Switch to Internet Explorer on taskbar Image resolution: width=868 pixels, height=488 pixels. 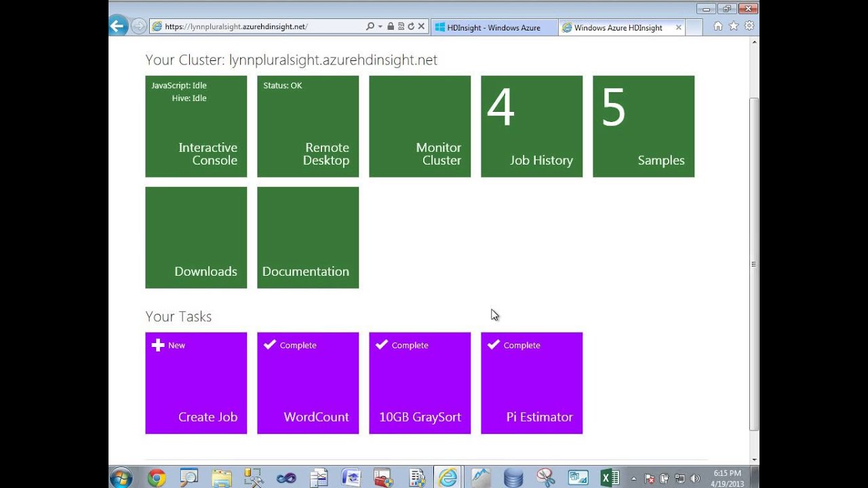[x=448, y=477]
